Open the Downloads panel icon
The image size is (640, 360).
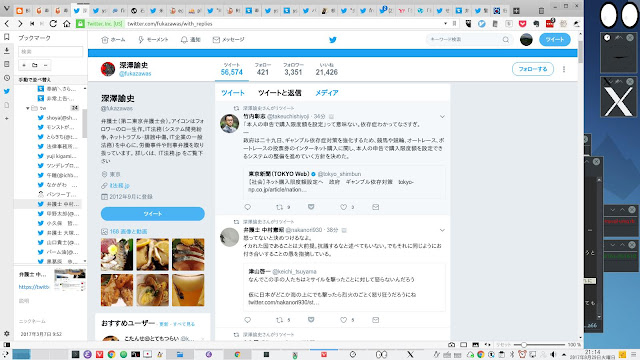[7, 51]
